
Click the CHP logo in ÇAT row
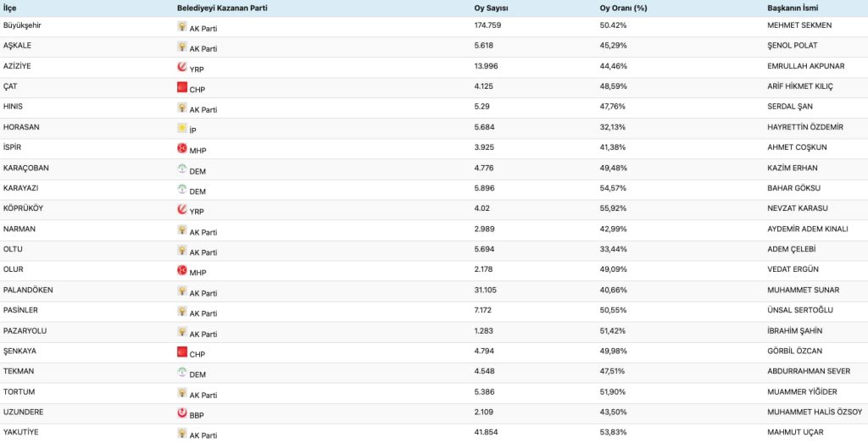[181, 87]
